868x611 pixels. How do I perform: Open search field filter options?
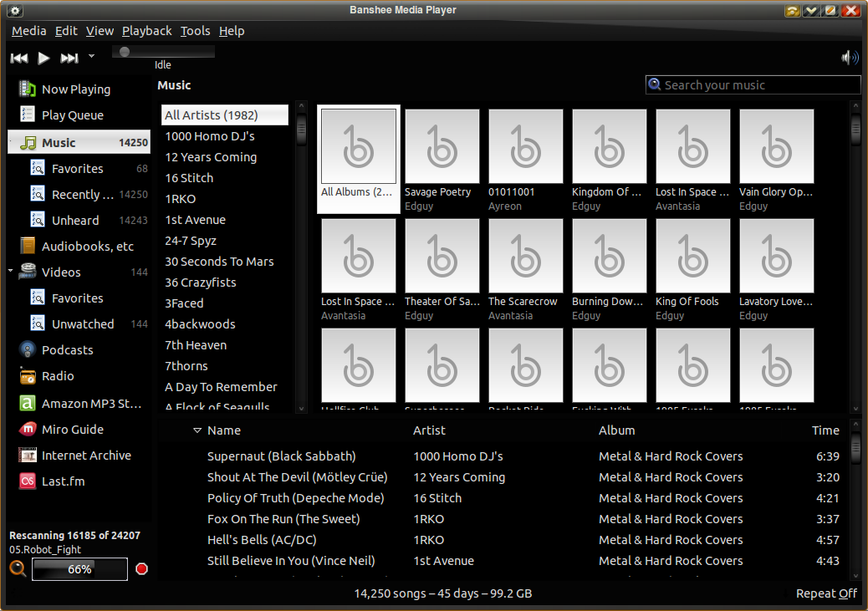pyautogui.click(x=655, y=84)
